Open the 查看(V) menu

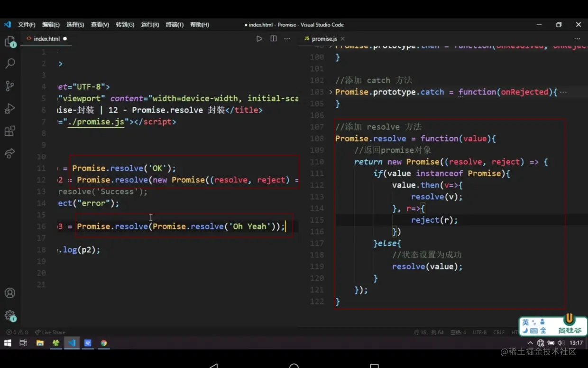click(x=100, y=25)
